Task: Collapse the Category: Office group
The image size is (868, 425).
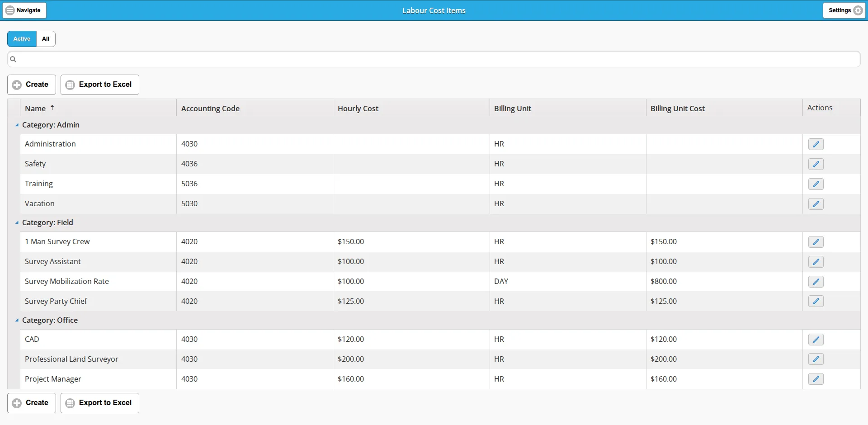Action: 17,321
